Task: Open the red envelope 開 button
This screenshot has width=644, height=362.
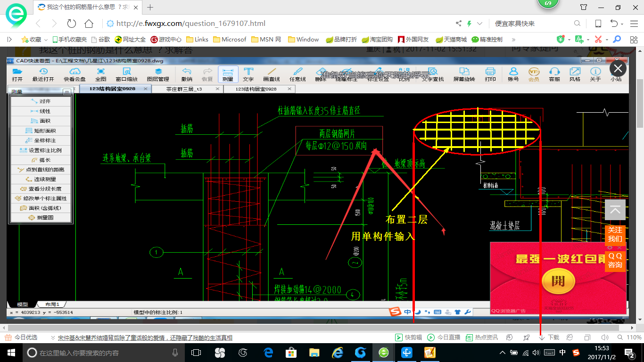Action: point(558,282)
